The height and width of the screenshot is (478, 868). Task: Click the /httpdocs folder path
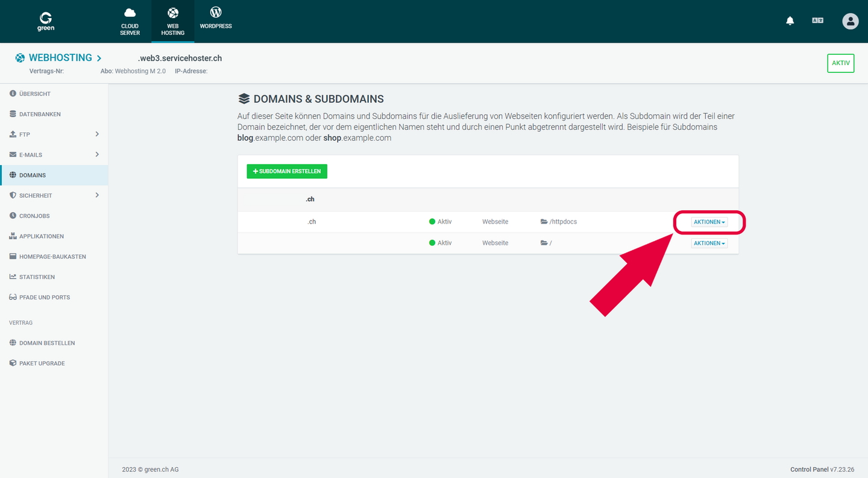tap(559, 222)
